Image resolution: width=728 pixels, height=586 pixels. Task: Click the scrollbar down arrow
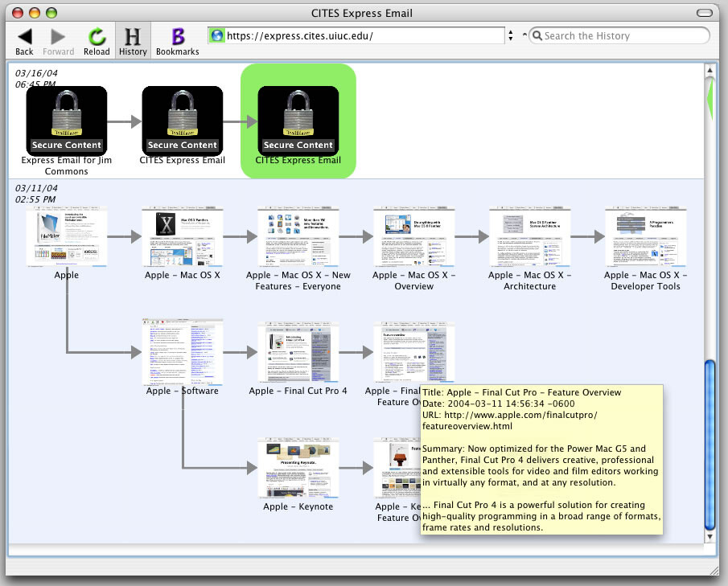(709, 537)
